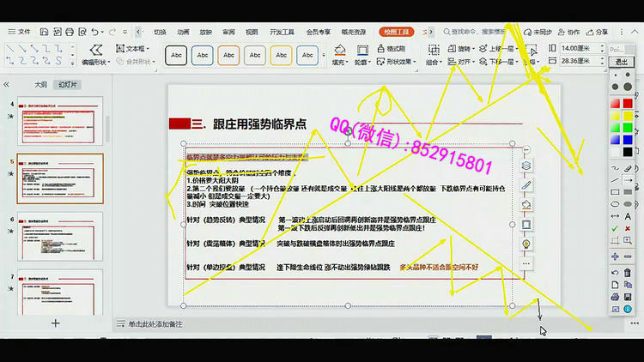Switch to the 大纲 outline view

click(x=40, y=85)
